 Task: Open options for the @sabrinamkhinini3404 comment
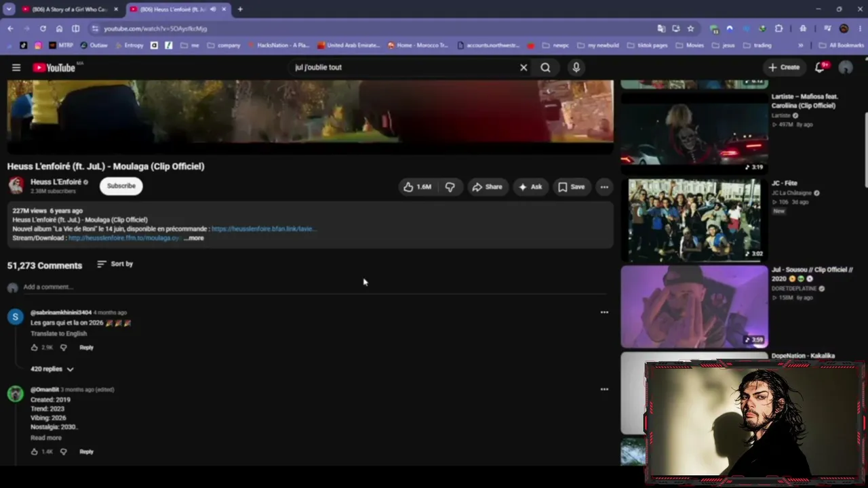[604, 312]
